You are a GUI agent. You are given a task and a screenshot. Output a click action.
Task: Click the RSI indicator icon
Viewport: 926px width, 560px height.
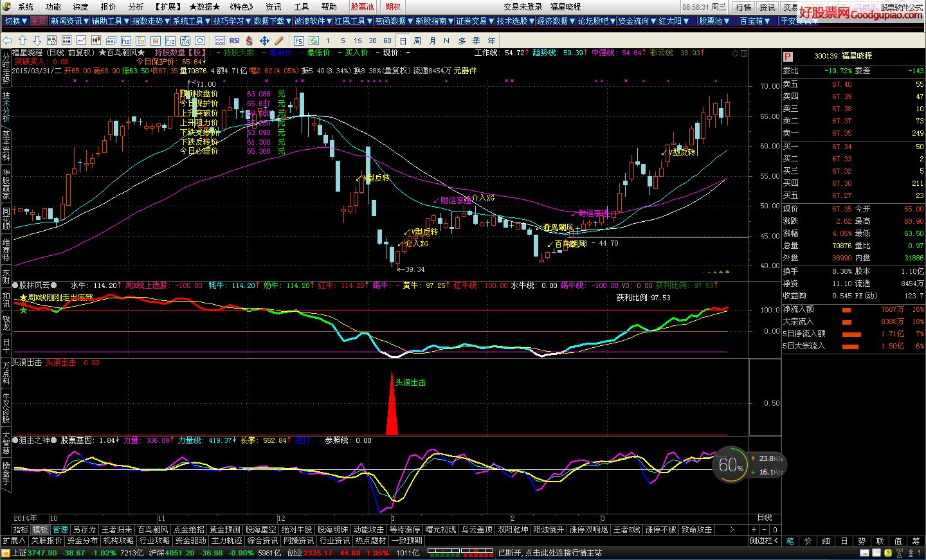[235, 40]
